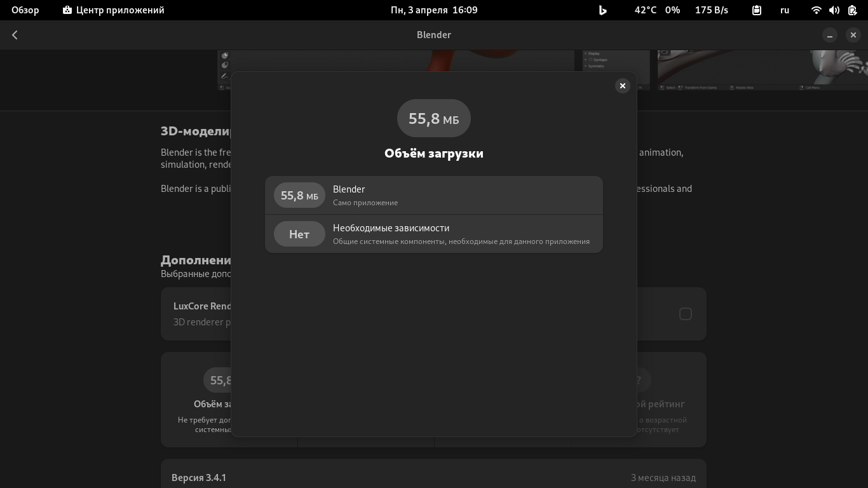Open the right Blender screenshot thumbnail
Screen dimensions: 868x488
click(x=763, y=71)
